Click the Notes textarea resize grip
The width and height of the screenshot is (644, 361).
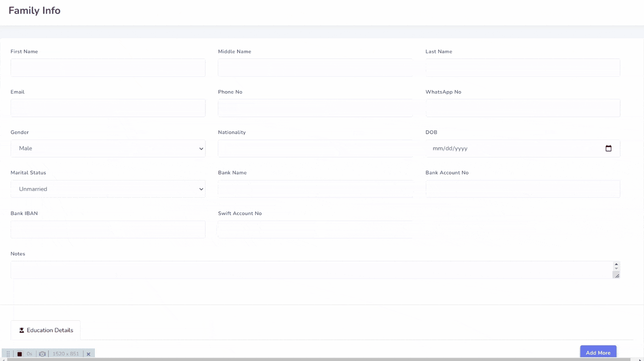[617, 276]
